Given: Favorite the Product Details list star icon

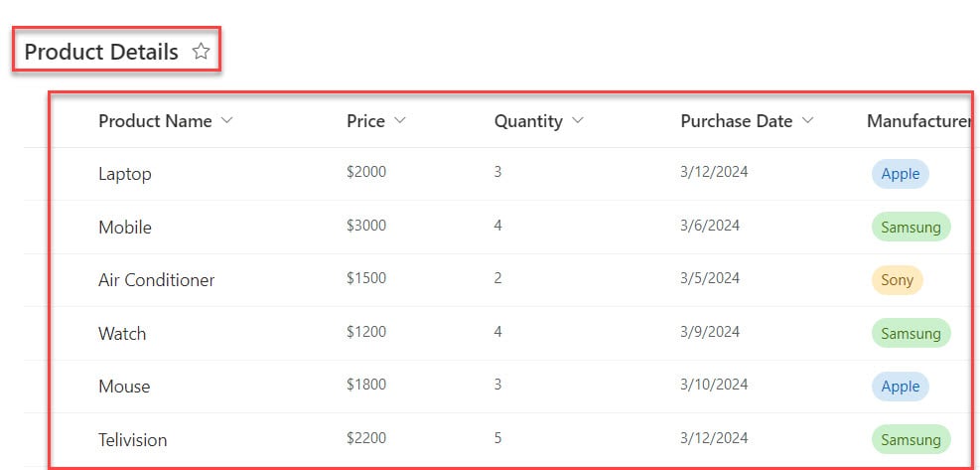Looking at the screenshot, I should click(201, 51).
